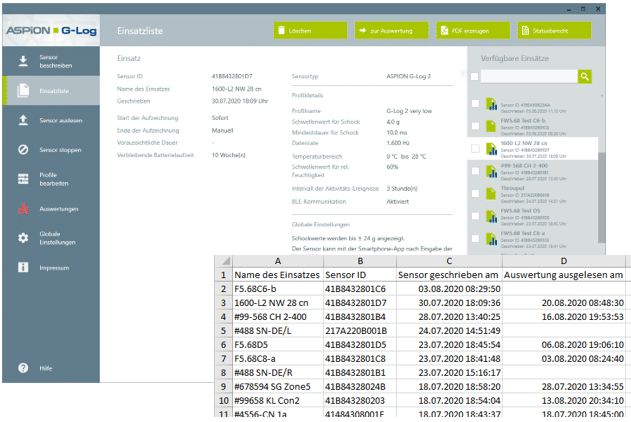Image resolution: width=631 pixels, height=422 pixels.
Task: Select column A header in spreadsheet
Action: 278,261
